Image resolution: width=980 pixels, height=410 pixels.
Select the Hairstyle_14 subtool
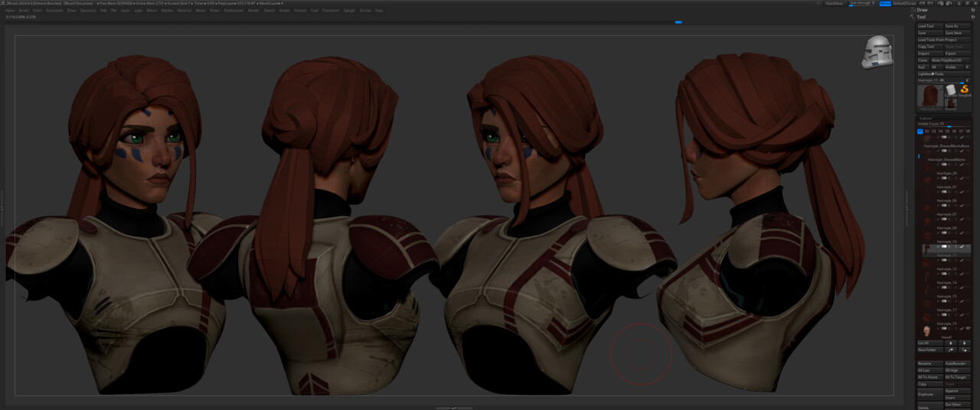[945, 285]
